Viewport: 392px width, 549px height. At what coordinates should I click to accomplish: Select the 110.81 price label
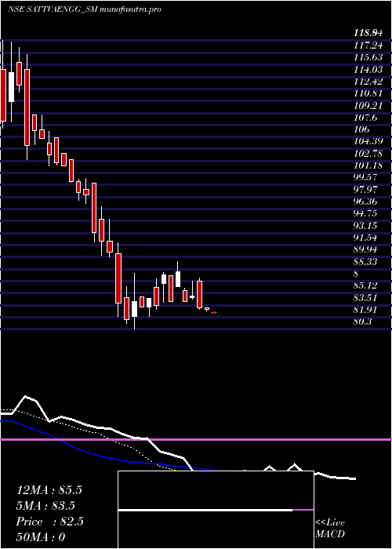368,93
